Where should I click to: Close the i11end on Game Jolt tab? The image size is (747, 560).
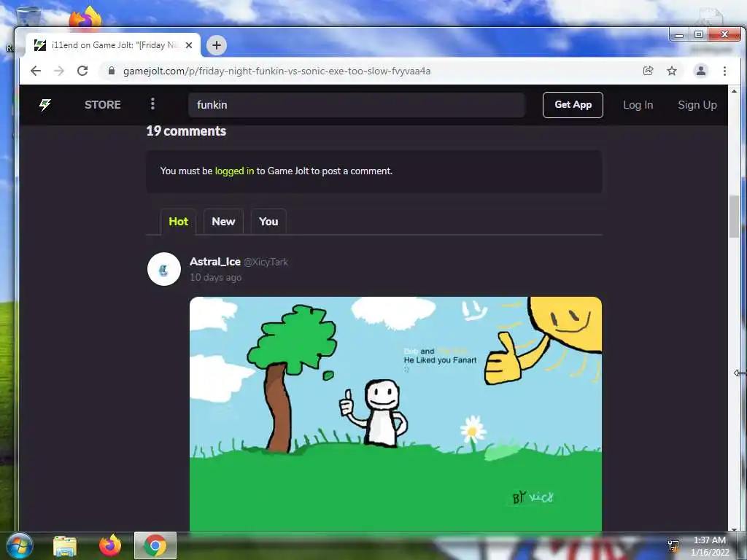[x=189, y=45]
